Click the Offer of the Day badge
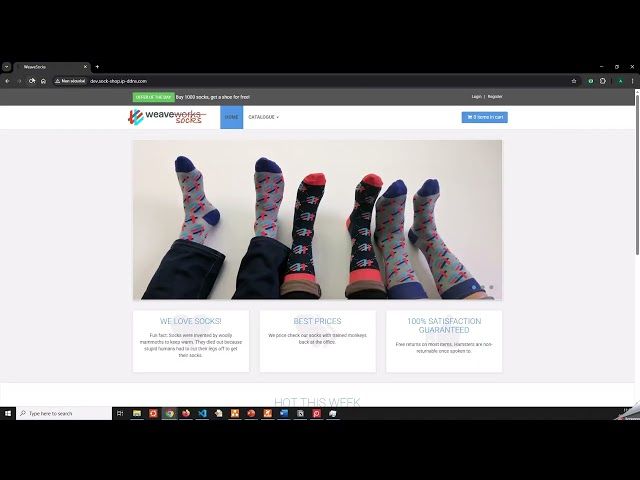Image resolution: width=640 pixels, height=480 pixels. 153,97
